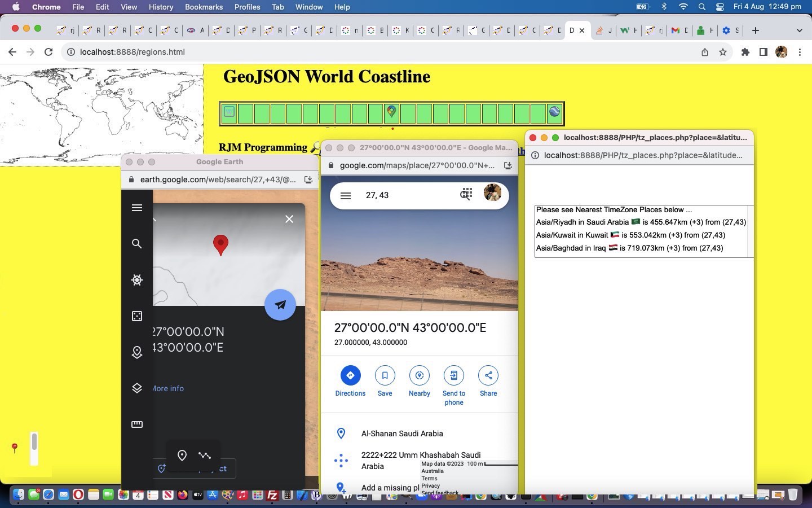Click the Google Maps pin icon in green grid

coord(391,112)
